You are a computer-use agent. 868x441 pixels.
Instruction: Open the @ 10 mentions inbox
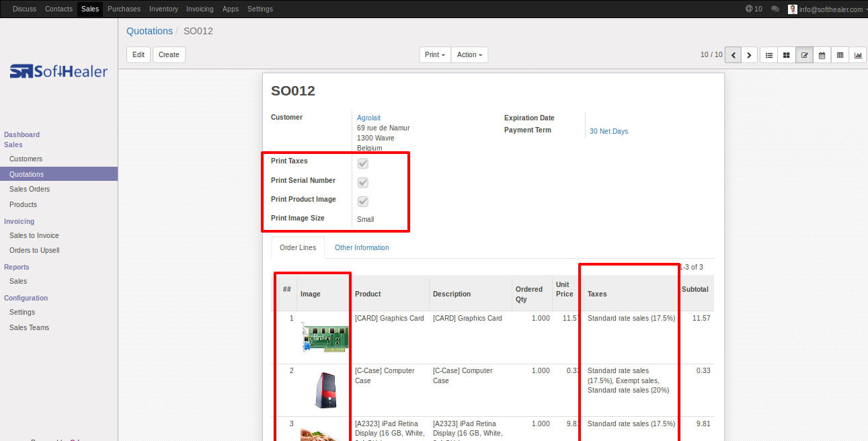754,9
